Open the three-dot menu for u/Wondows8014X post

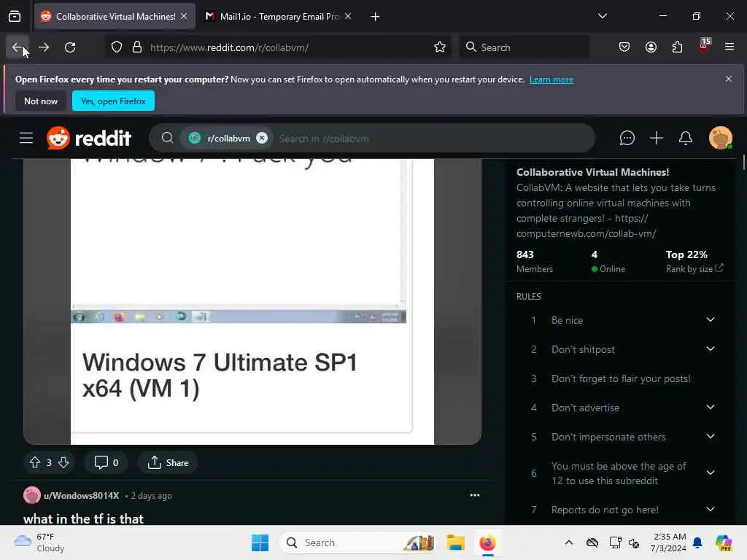point(474,495)
